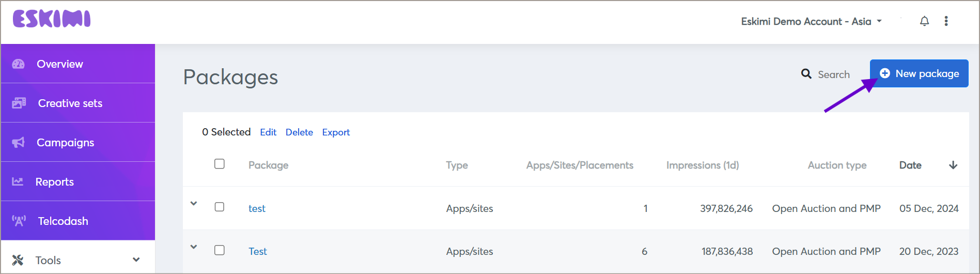This screenshot has width=980, height=274.
Task: Click the Campaigns megaphone icon
Action: point(19,142)
